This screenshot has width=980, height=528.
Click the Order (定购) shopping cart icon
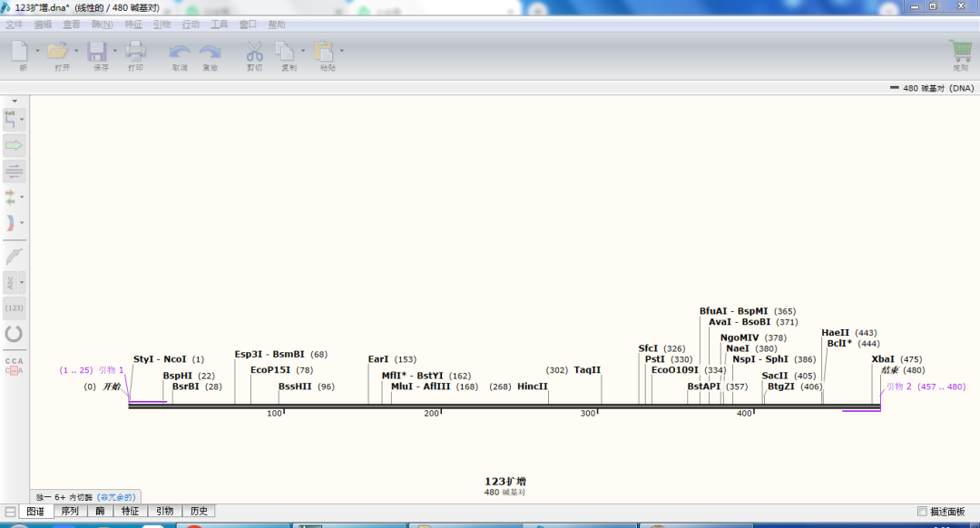pos(961,50)
